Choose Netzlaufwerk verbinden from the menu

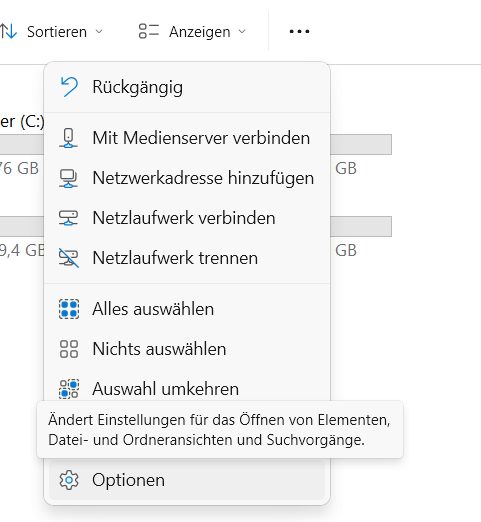[187, 218]
